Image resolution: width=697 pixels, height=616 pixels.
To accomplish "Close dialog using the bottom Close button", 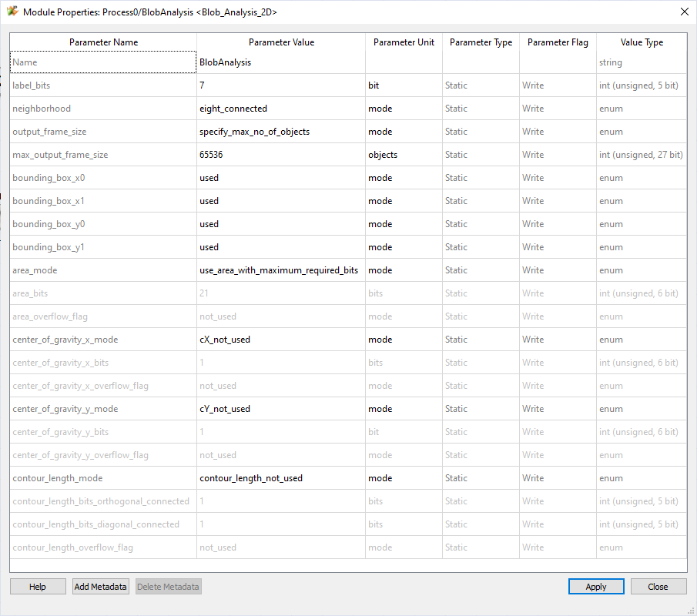I will click(x=658, y=587).
